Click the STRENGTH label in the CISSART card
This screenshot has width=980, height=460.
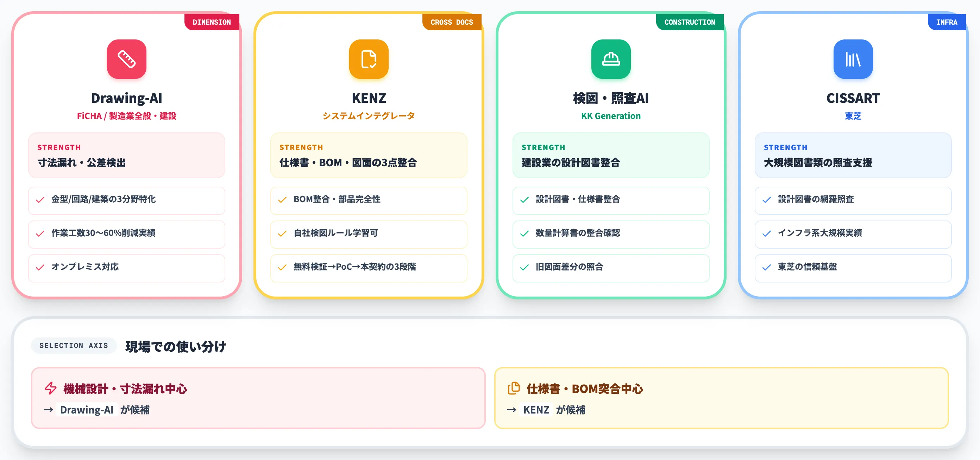pyautogui.click(x=786, y=147)
